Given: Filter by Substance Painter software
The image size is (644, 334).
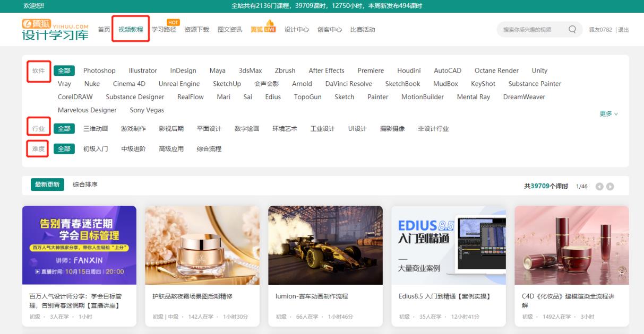Looking at the screenshot, I should pos(535,84).
